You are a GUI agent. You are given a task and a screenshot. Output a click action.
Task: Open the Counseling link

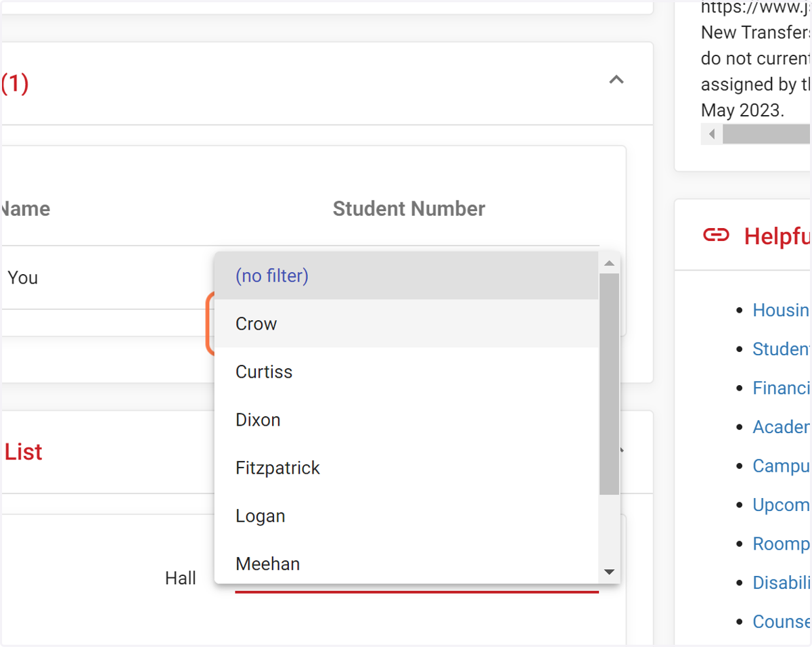coord(782,621)
